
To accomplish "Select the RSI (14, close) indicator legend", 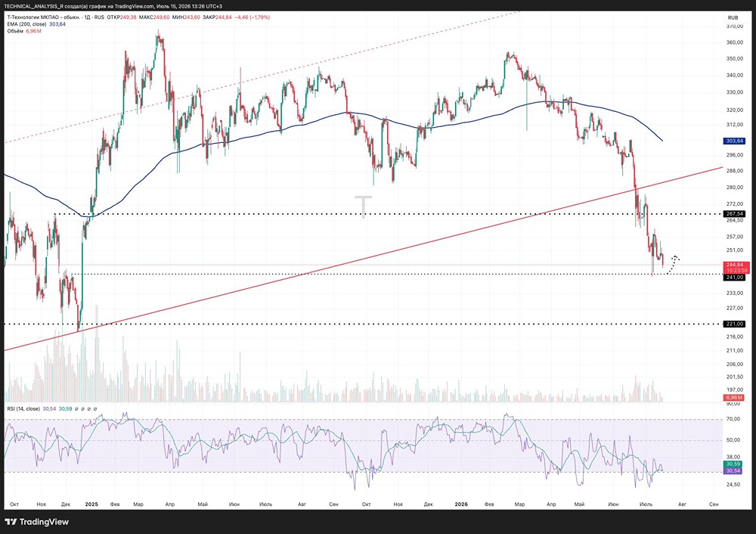I will coord(23,408).
